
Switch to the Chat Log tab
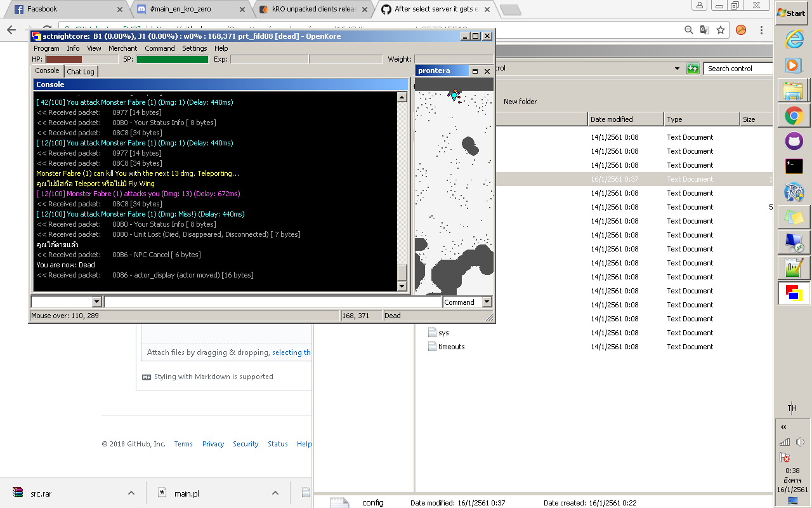coord(81,72)
